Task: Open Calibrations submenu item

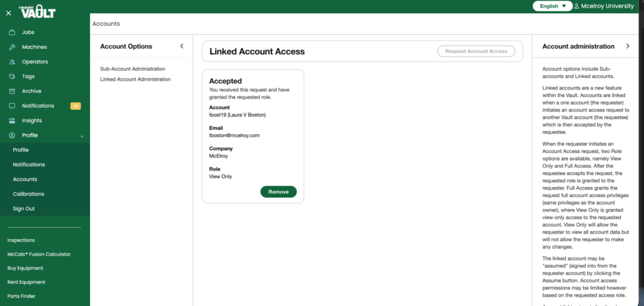Action: pos(28,194)
